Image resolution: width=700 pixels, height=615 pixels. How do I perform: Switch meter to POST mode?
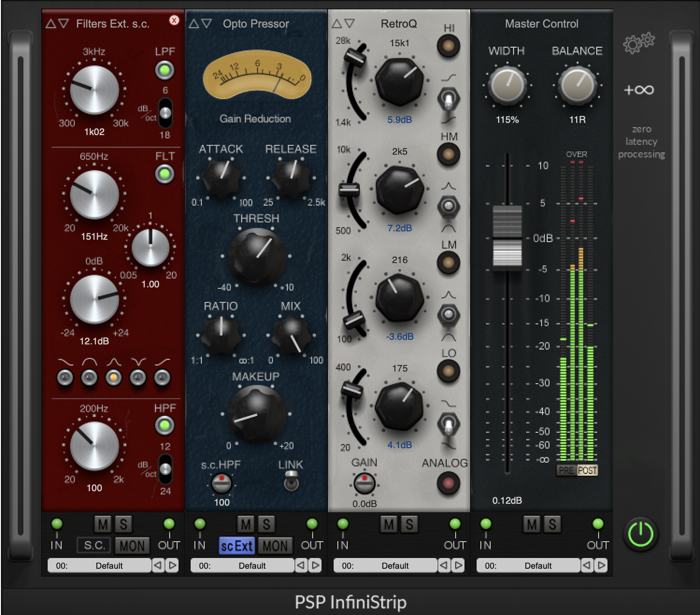coord(587,470)
